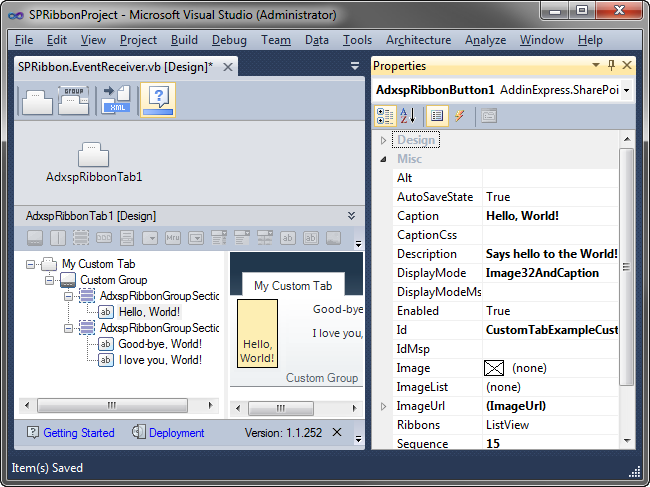Viewport: 650px width, 487px height.
Task: Click the Hello, World! preview button
Action: coord(257,334)
